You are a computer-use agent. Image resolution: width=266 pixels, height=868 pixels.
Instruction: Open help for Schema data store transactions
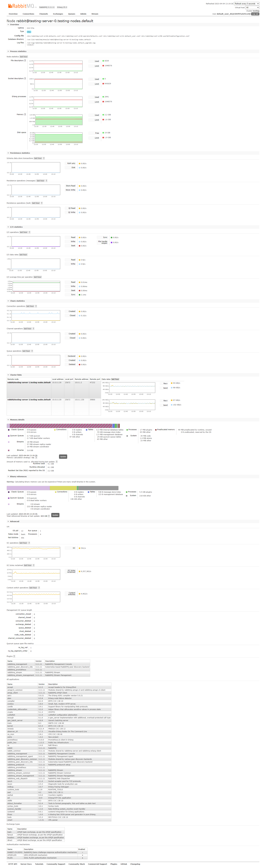click(x=44, y=158)
